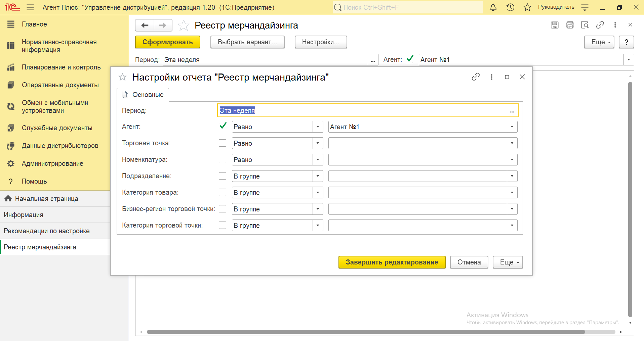Switch to Рекомендации по настройке page

coord(55,231)
